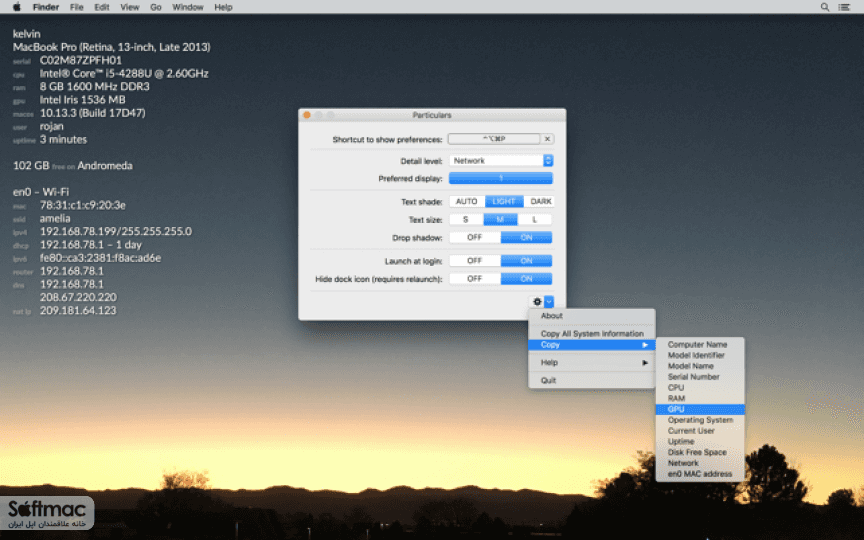Click the Softmac logo watermark
Viewport: 864px width, 540px height.
47,513
